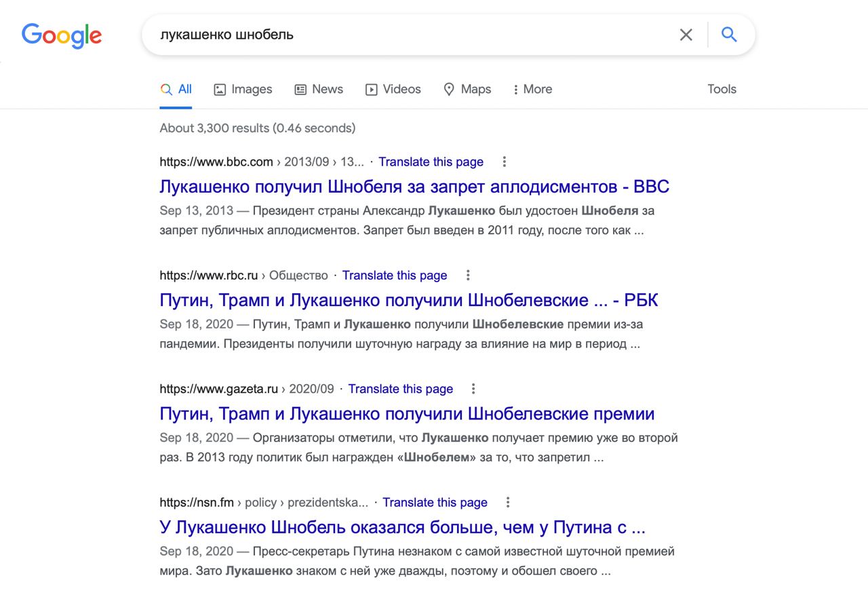The width and height of the screenshot is (868, 591).
Task: Click the https://nsn.fm URL breadcrumb
Action: (x=197, y=502)
